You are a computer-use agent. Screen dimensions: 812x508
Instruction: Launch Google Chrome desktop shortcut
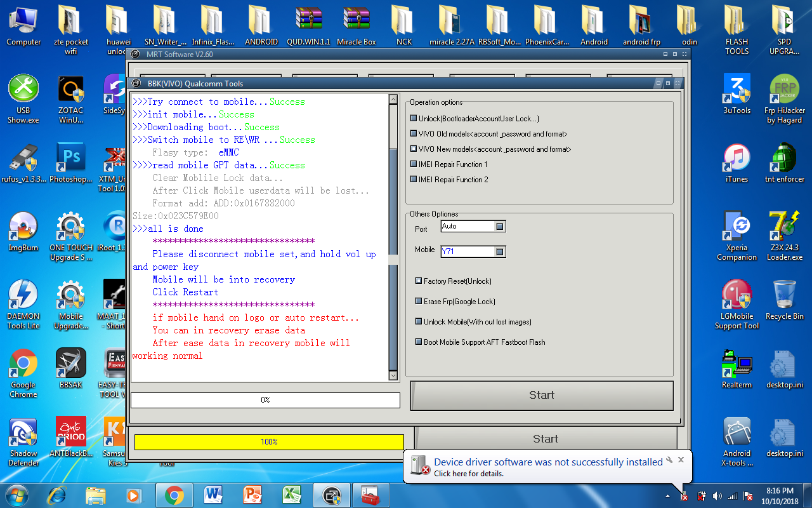click(x=23, y=373)
